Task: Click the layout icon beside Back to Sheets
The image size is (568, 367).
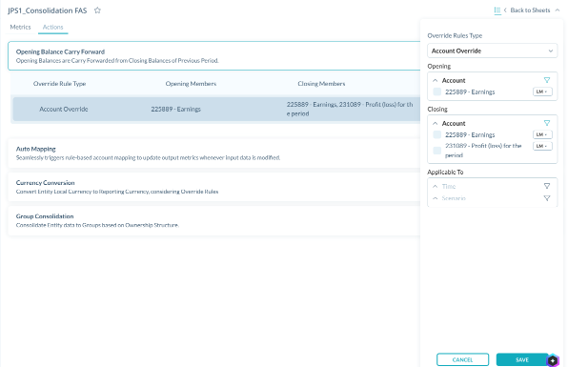Action: point(497,11)
